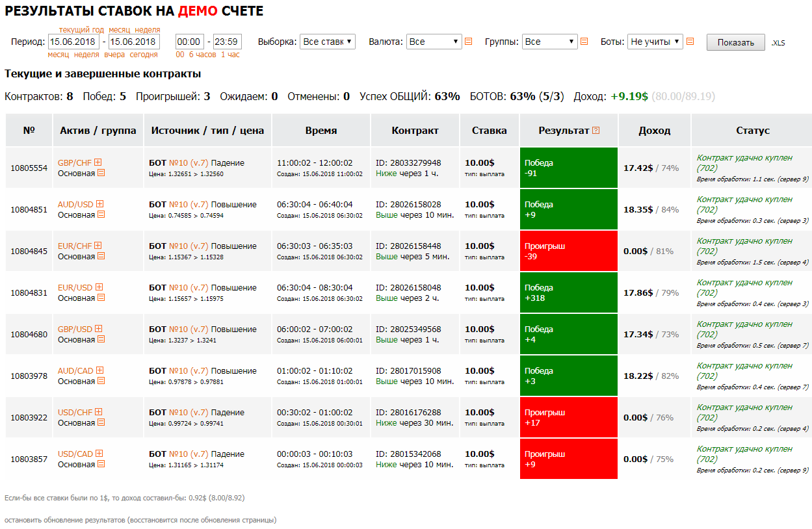This screenshot has width=812, height=529.
Task: Download results via the .XLS link
Action: (x=778, y=43)
